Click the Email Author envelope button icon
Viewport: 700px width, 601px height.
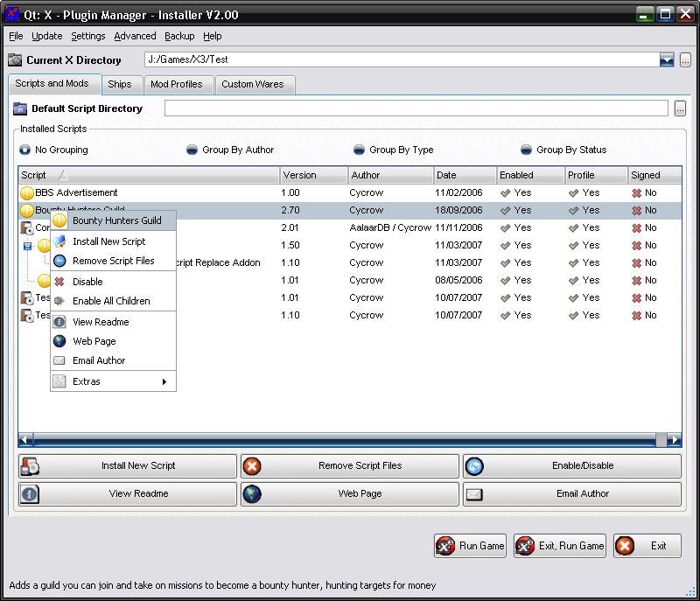pyautogui.click(x=474, y=494)
